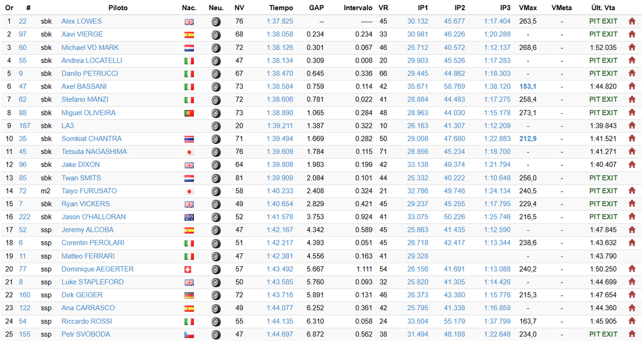Sort by the NV column header
This screenshot has width=644, height=344.
click(239, 8)
